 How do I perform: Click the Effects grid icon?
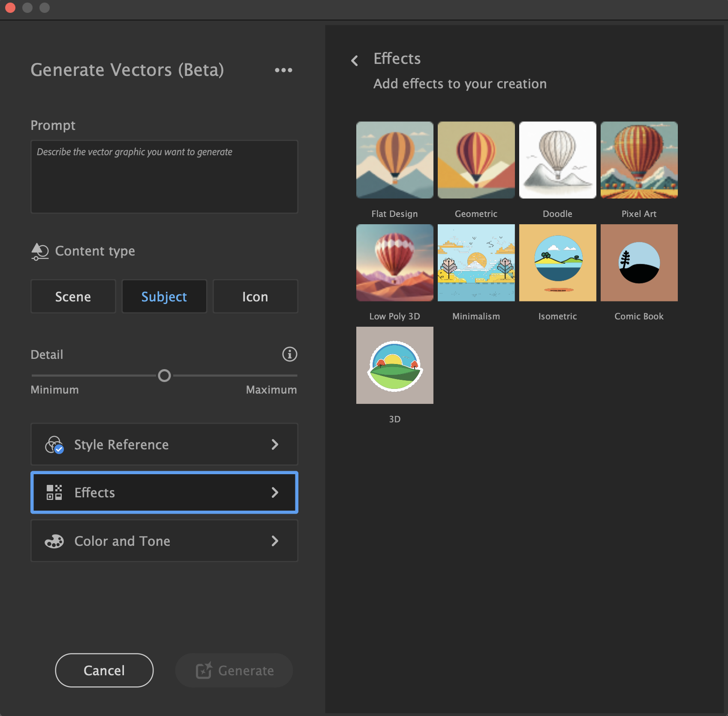[x=54, y=493]
